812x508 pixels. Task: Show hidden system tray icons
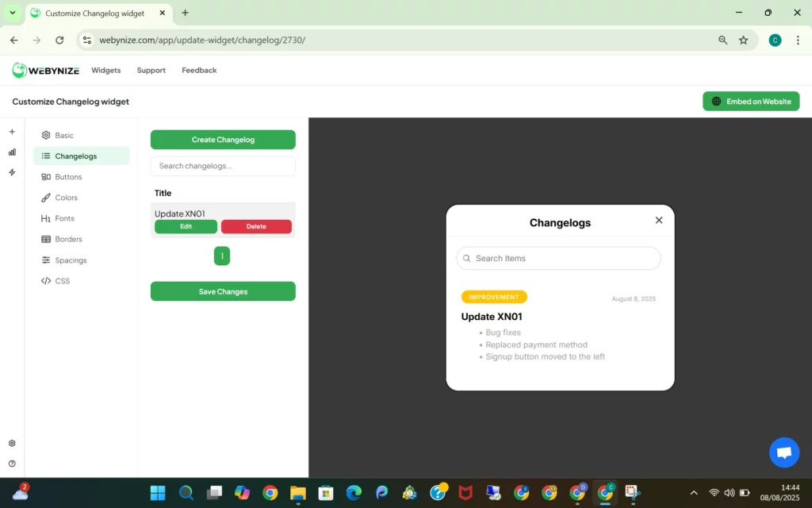pyautogui.click(x=694, y=492)
